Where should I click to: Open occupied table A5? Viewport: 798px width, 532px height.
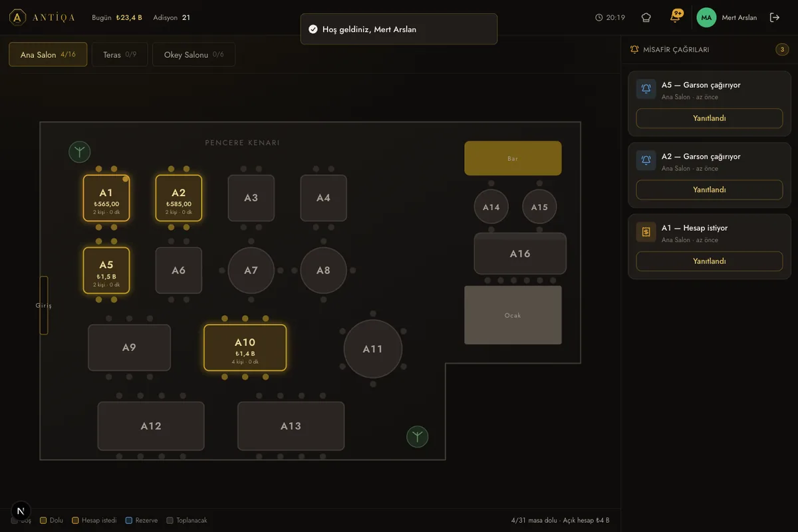(x=106, y=271)
